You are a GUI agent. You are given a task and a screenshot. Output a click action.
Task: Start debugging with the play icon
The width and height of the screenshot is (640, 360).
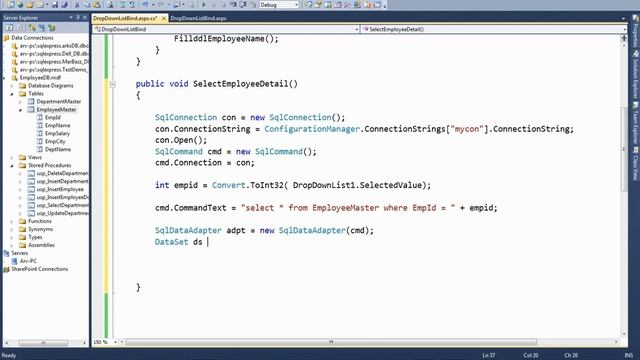pyautogui.click(x=203, y=5)
